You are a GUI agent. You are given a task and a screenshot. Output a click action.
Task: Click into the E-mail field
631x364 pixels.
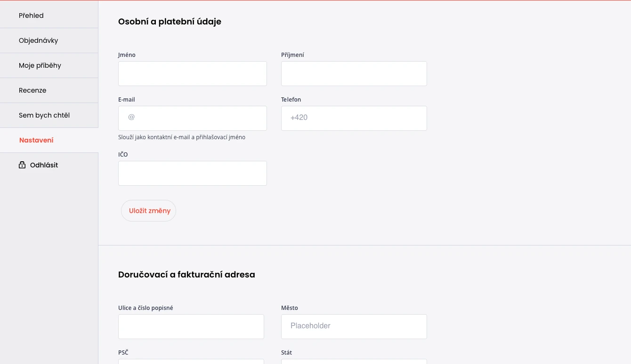pos(193,118)
